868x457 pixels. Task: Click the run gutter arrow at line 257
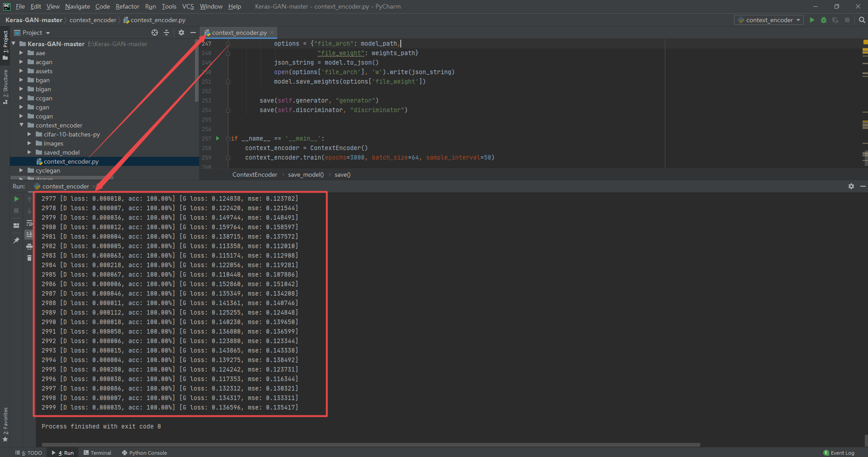click(218, 138)
